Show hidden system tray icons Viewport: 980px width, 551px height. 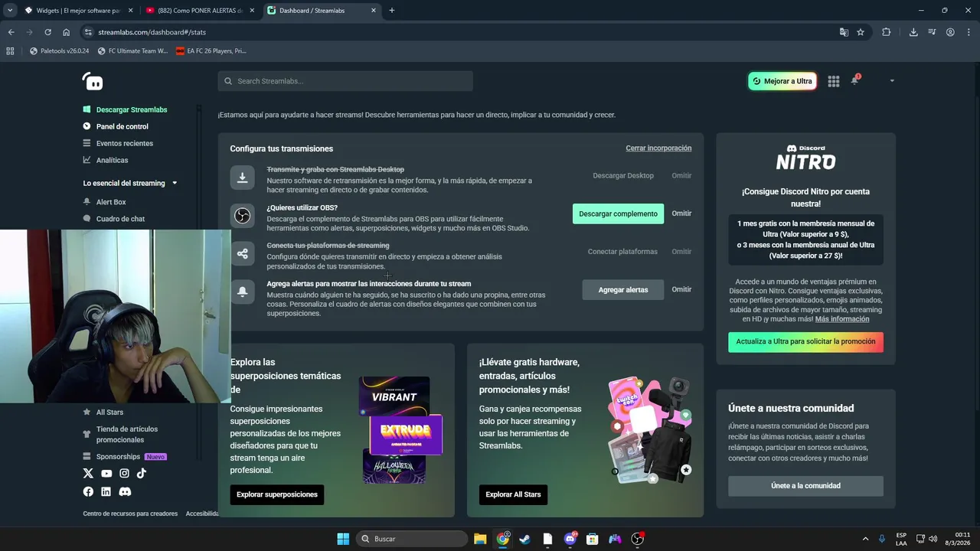coord(865,539)
